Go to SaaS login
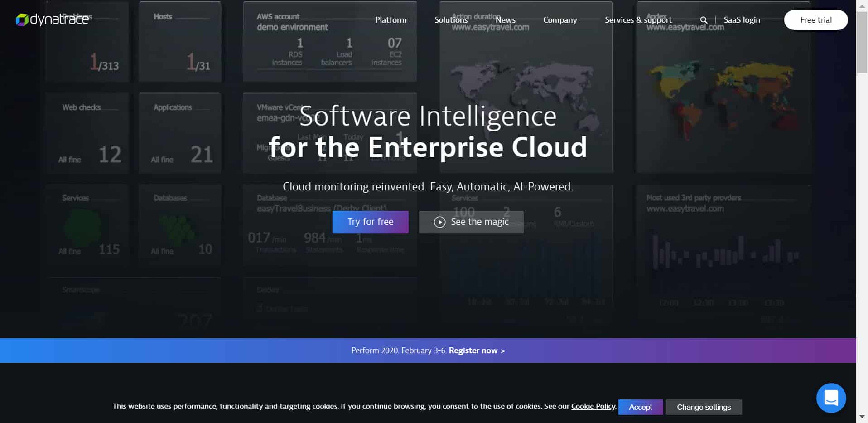 [742, 20]
